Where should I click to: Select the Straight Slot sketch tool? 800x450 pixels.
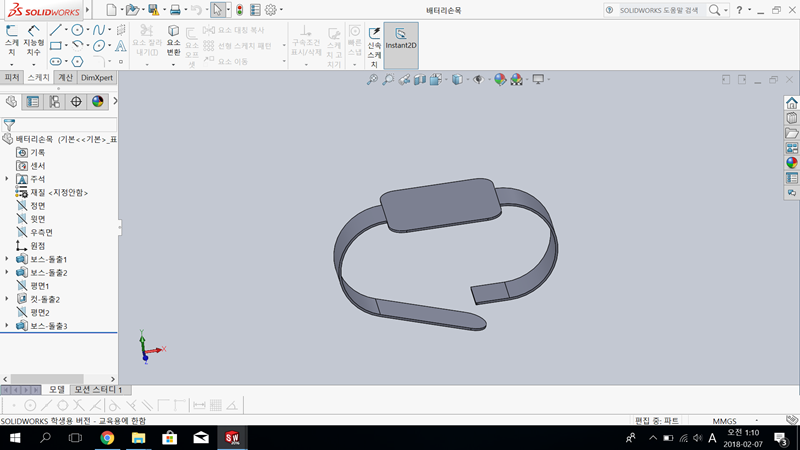[56, 62]
